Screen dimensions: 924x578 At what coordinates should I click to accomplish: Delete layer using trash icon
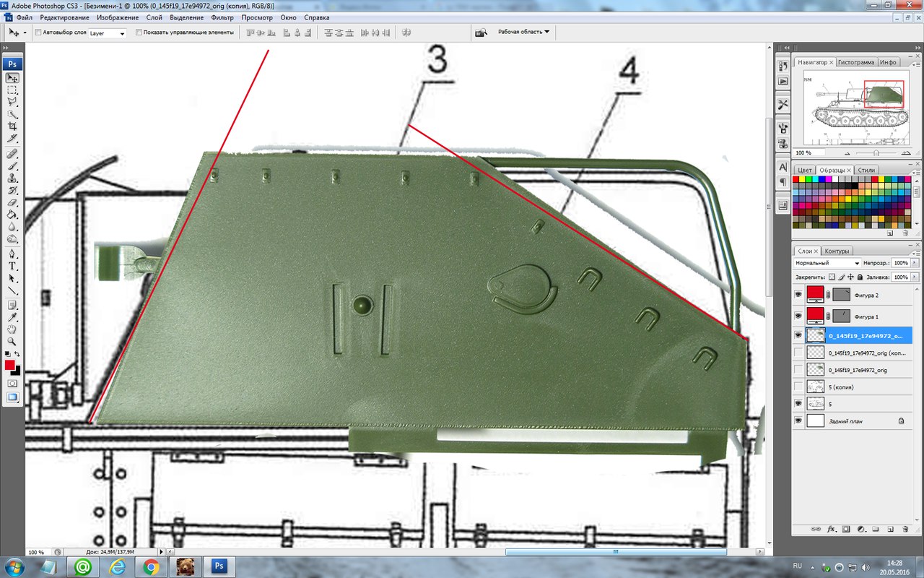[x=904, y=529]
